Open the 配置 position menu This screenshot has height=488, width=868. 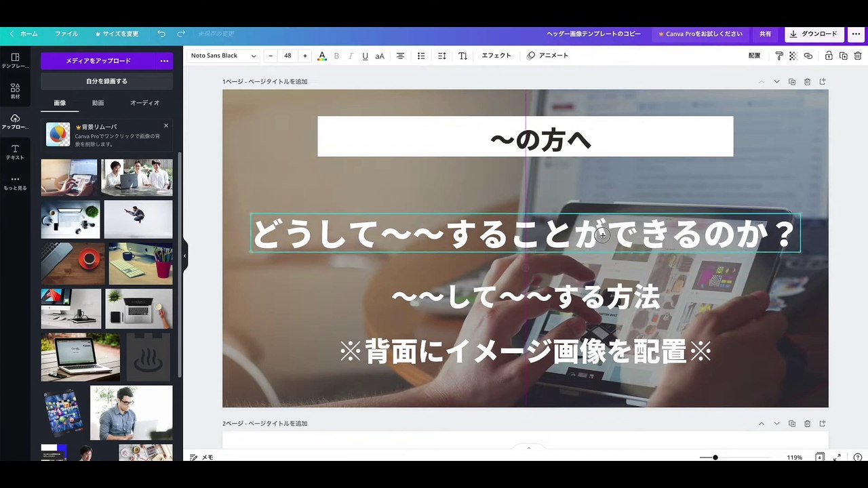point(754,56)
